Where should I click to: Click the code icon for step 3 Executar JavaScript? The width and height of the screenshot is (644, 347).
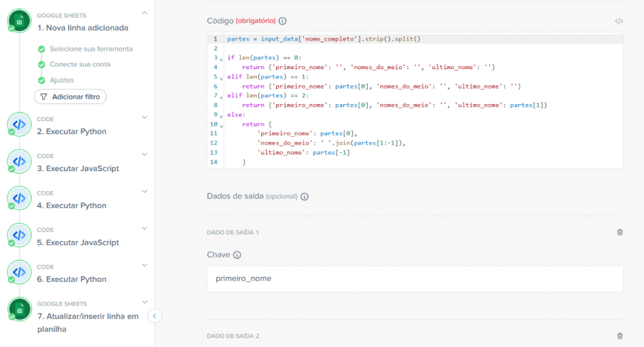[x=19, y=161]
